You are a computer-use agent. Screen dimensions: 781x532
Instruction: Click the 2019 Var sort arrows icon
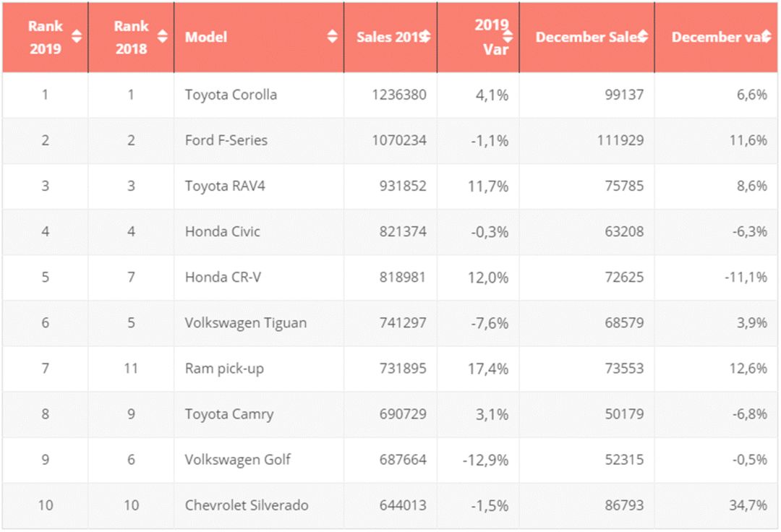pos(508,37)
